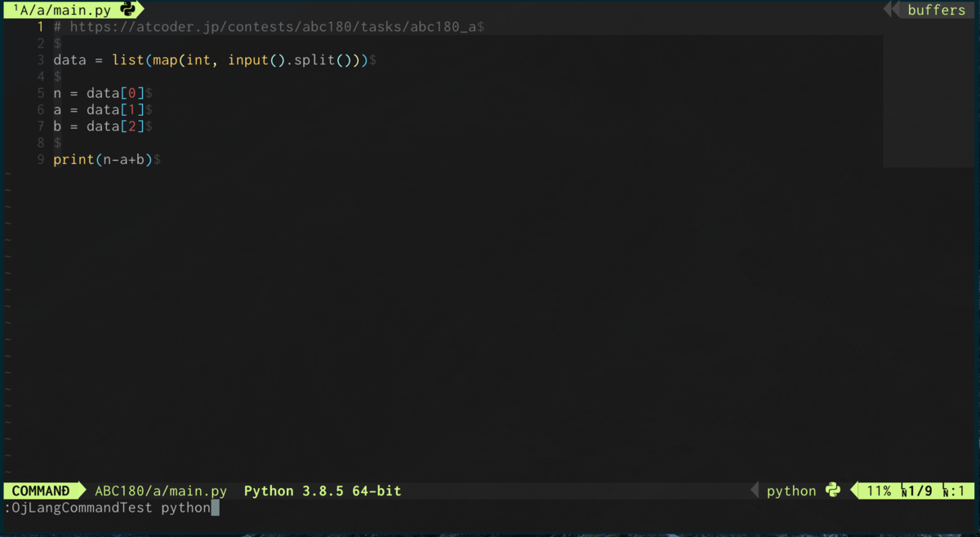Click the buffers label in the tabline

pos(936,10)
